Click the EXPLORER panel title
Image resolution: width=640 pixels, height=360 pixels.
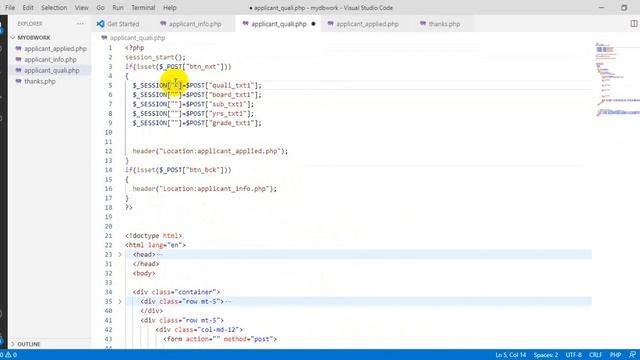30,24
